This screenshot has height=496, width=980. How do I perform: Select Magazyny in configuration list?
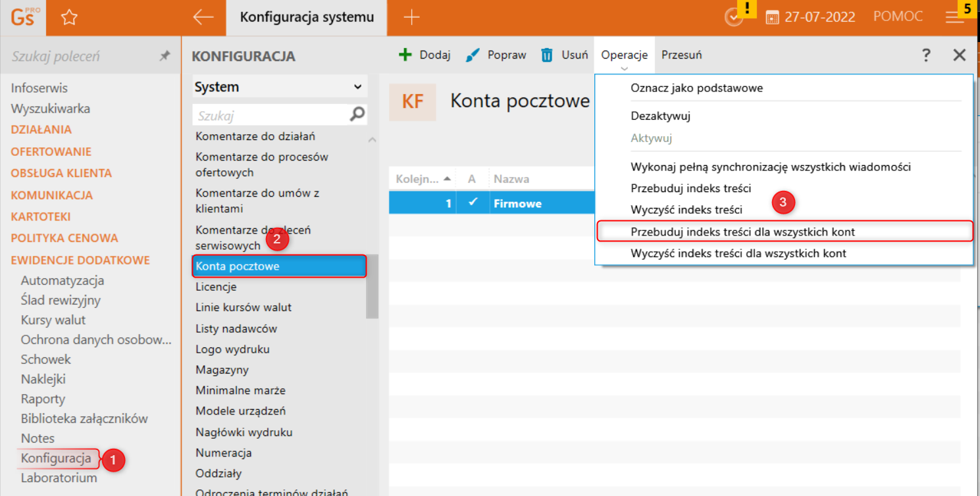pyautogui.click(x=222, y=370)
